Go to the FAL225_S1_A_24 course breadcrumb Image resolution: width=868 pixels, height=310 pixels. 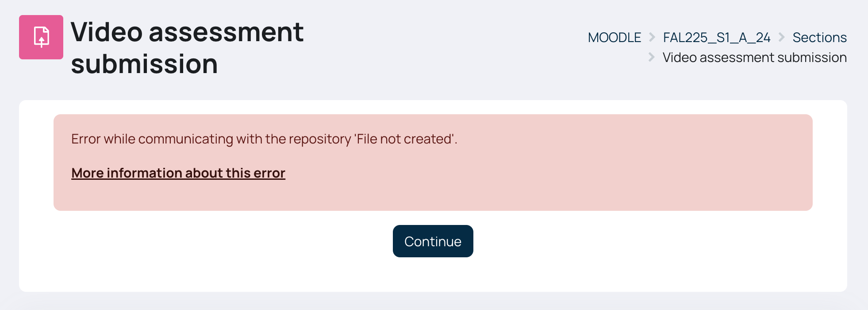(716, 38)
